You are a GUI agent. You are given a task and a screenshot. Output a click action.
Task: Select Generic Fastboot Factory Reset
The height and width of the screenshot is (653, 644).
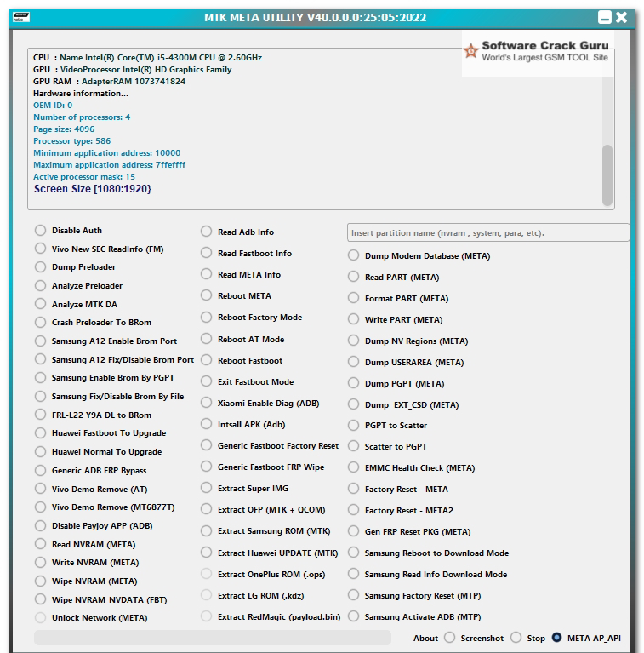coord(207,445)
